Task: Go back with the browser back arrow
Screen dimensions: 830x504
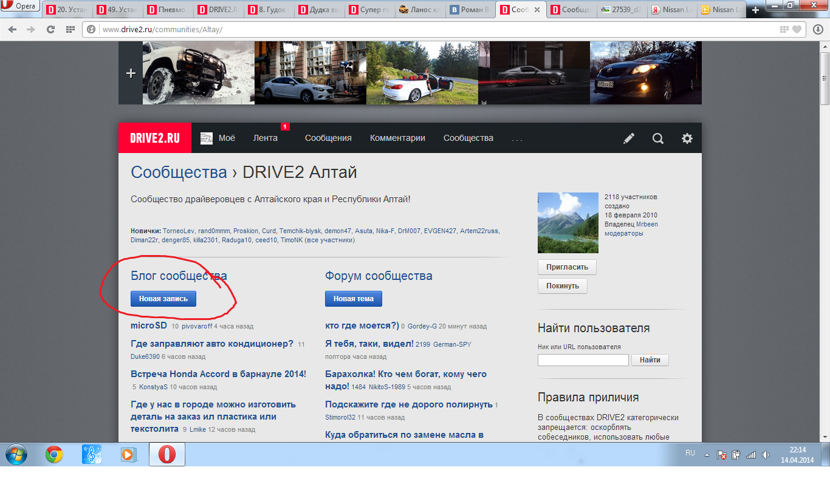Action: pos(13,29)
